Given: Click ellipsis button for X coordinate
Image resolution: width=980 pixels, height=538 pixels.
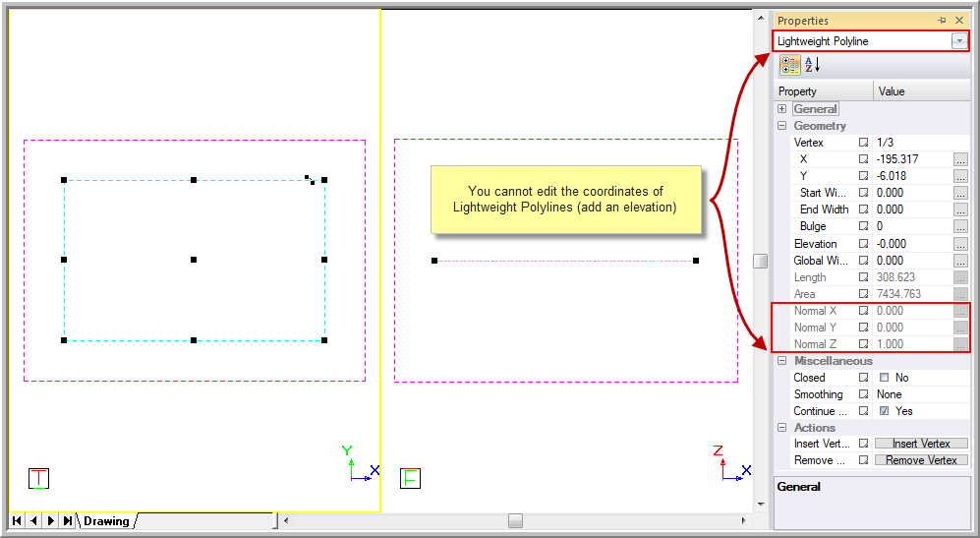Looking at the screenshot, I should (x=960, y=159).
